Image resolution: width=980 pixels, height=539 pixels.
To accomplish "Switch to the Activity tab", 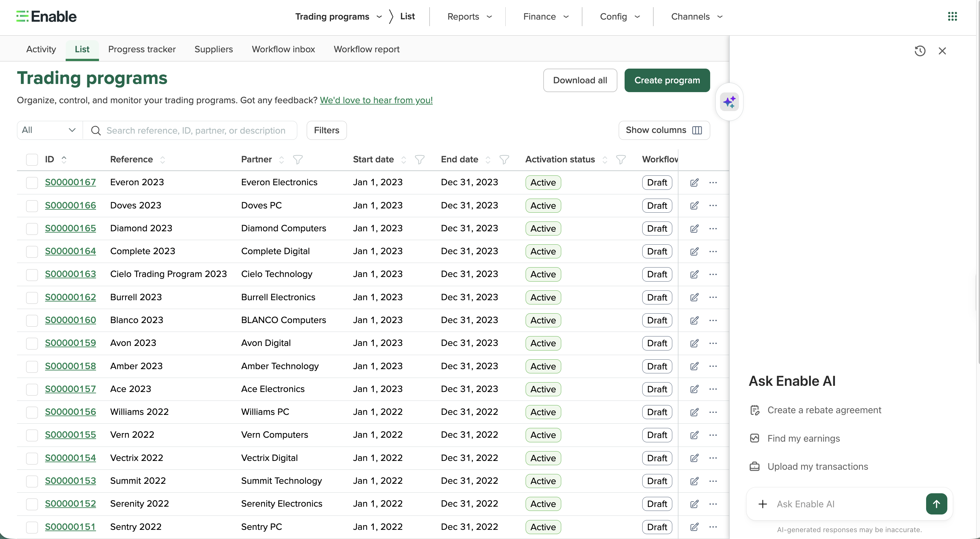I will coord(41,49).
